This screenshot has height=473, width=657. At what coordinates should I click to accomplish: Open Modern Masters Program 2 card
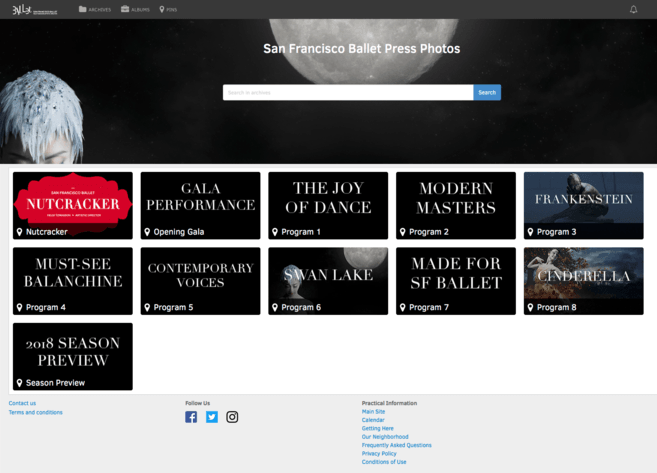(456, 206)
